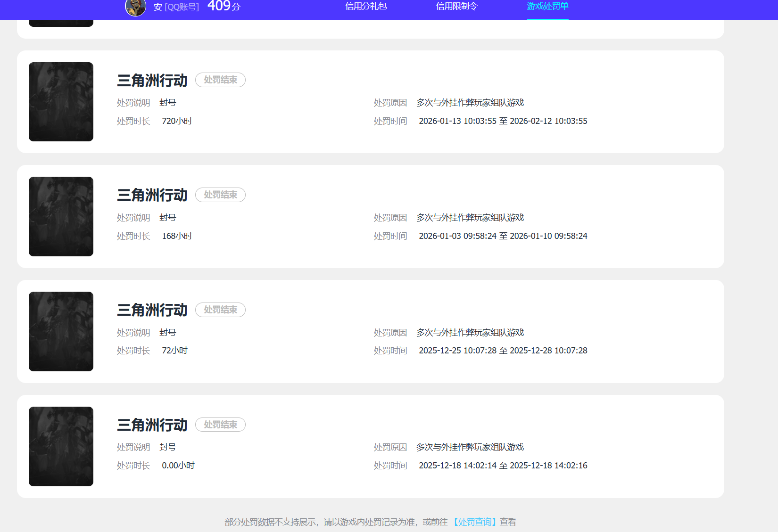Click the 0.00小时 duration value
Screen dimensions: 778x532
pos(178,466)
